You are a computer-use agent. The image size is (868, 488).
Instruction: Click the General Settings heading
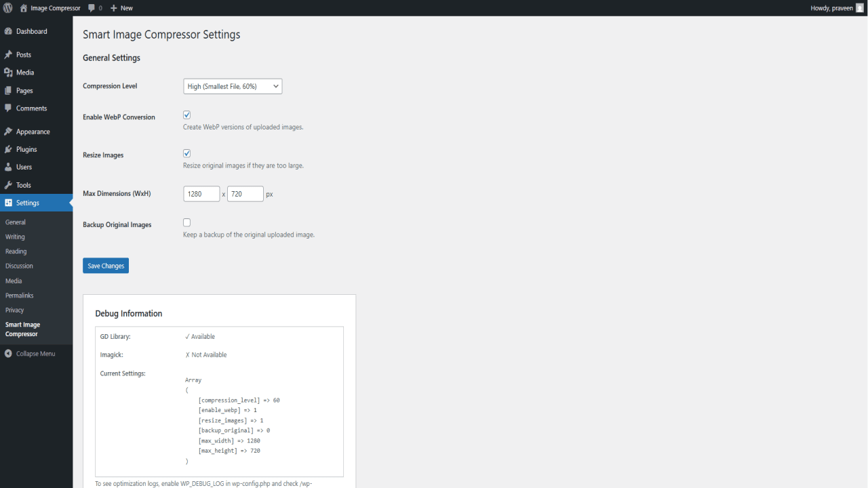click(111, 58)
